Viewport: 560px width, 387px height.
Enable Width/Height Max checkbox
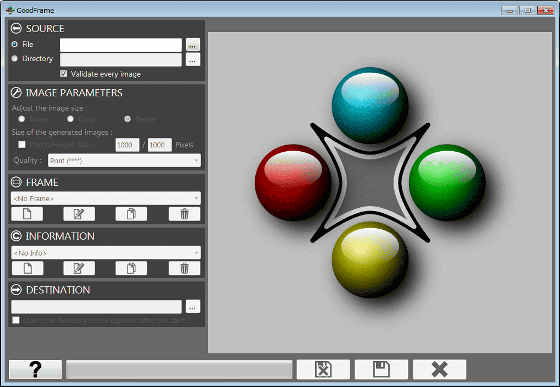click(22, 144)
